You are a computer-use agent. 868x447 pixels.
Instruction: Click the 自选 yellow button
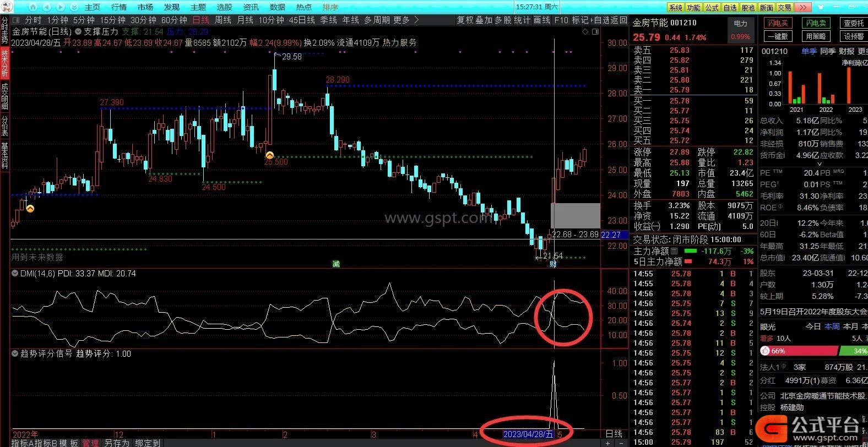[x=730, y=7]
